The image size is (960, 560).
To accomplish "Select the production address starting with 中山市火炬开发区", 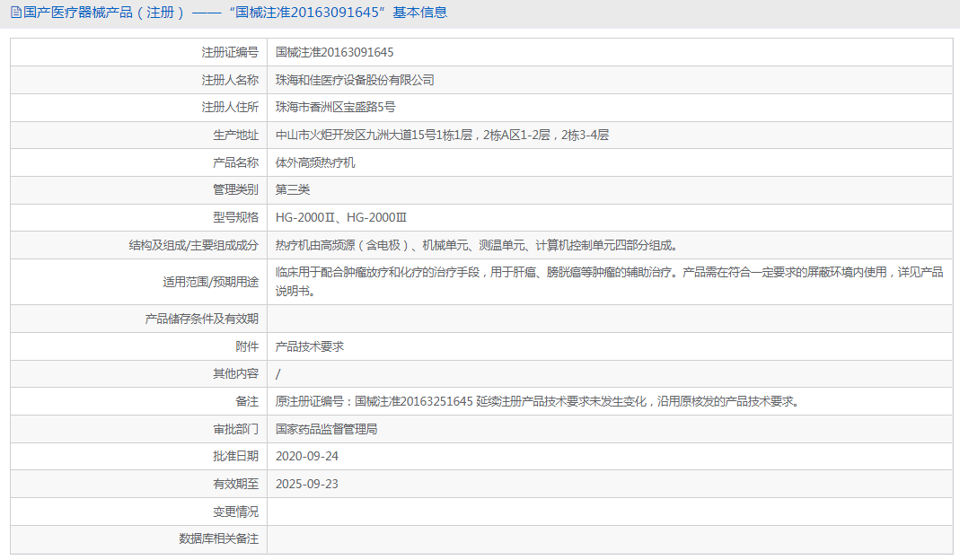I will pos(442,136).
